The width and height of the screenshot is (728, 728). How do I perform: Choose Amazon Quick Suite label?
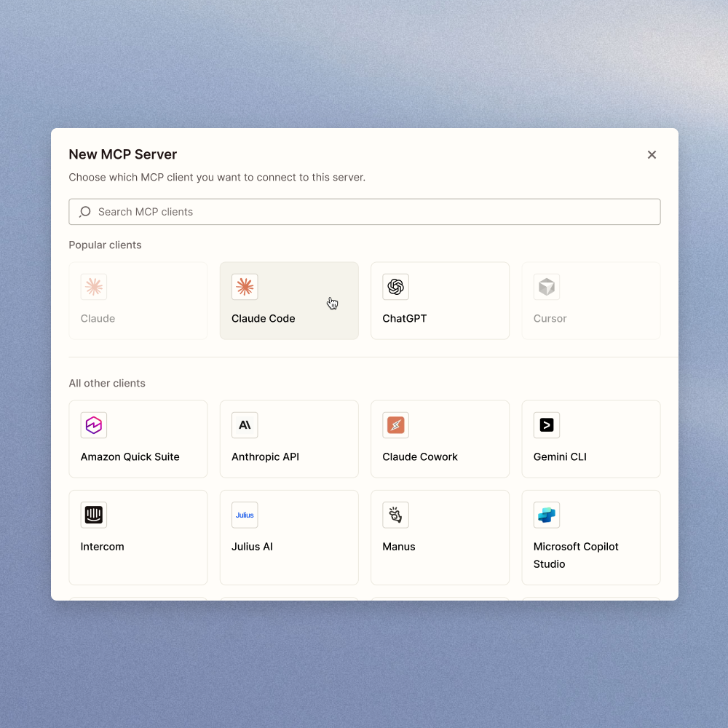(130, 457)
